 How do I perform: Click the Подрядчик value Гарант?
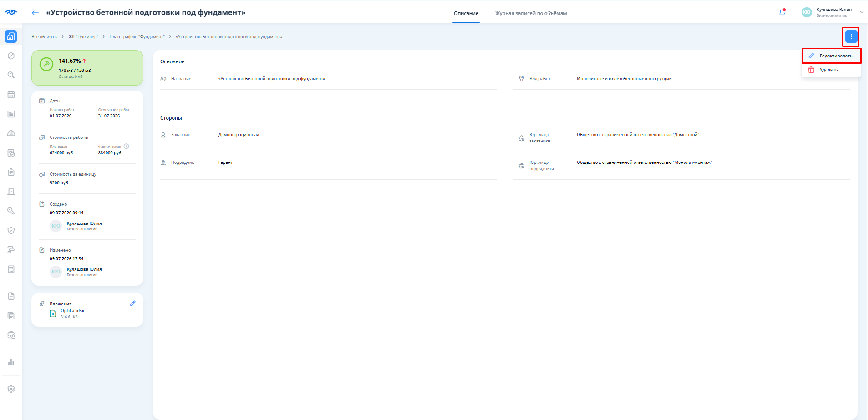pyautogui.click(x=225, y=162)
